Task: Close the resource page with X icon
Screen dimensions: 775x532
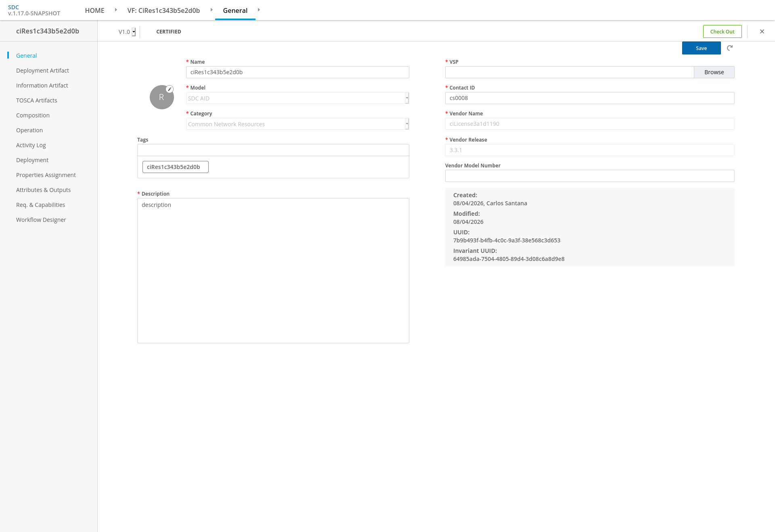Action: (x=762, y=31)
